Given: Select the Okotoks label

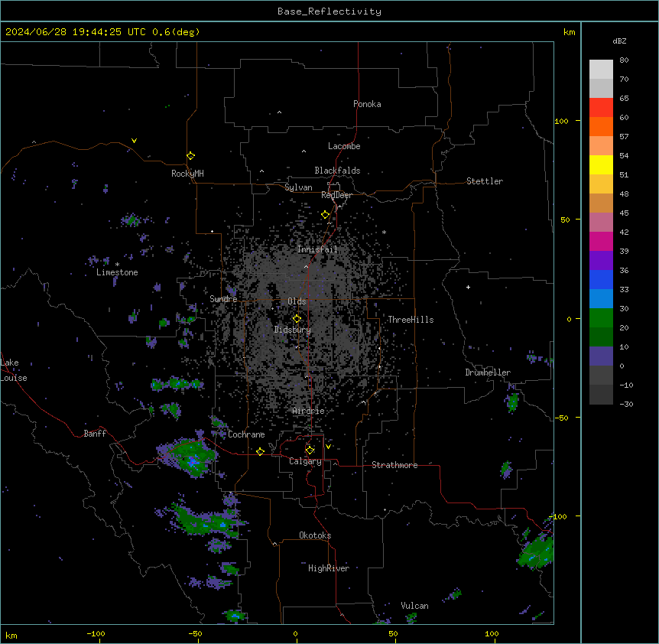Looking at the screenshot, I should (x=315, y=535).
